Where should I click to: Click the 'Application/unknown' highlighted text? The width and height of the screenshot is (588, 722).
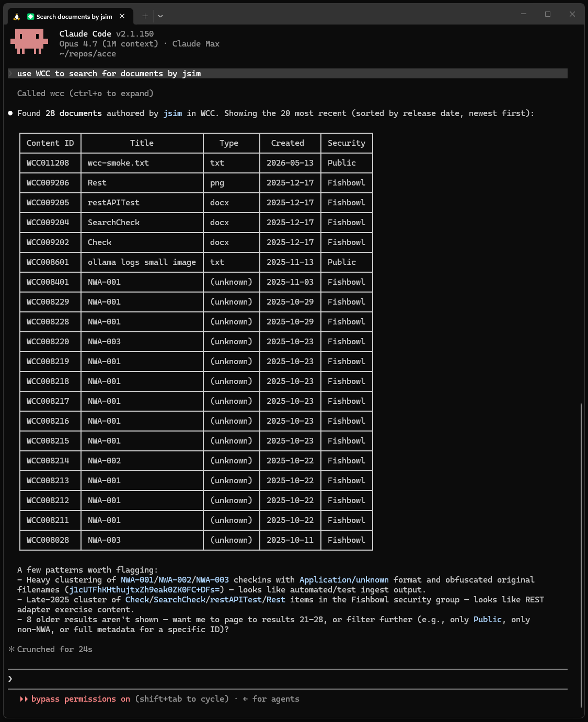pos(344,580)
